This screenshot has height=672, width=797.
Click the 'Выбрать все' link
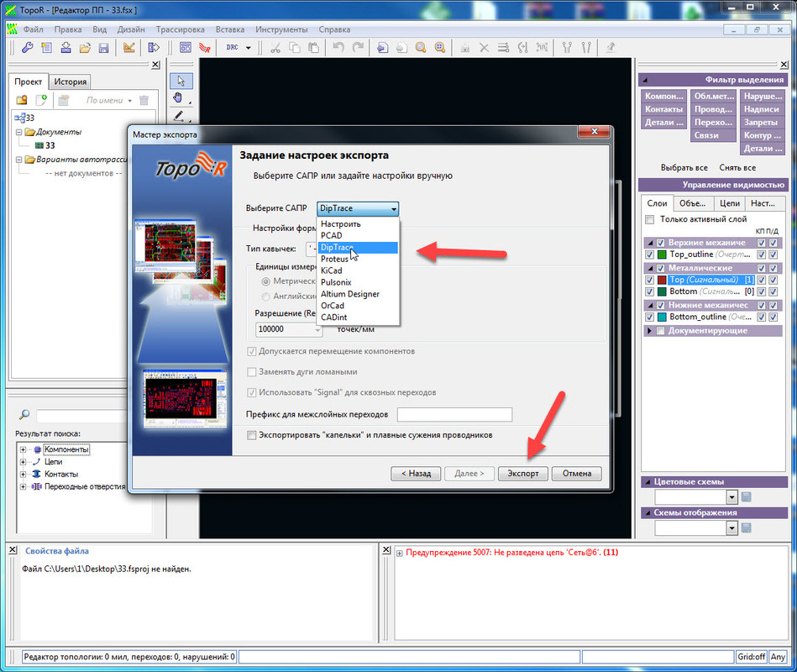[684, 168]
